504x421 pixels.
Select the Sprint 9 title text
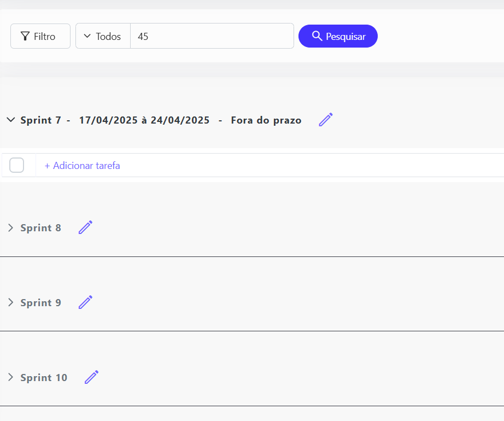pos(40,303)
